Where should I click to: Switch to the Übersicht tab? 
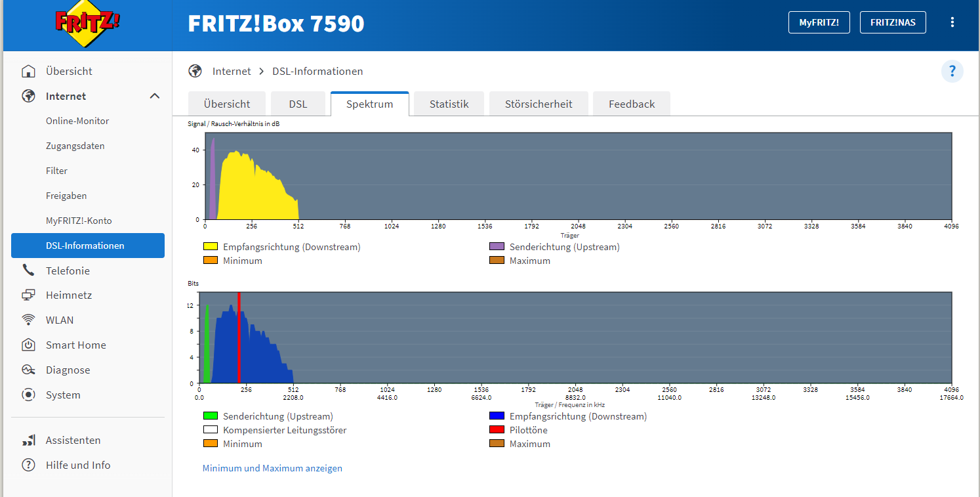(227, 104)
